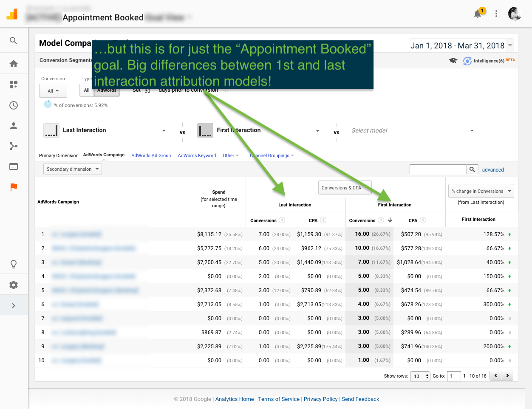
Task: Click help icon next to First Interaction Conversions
Action: [381, 220]
